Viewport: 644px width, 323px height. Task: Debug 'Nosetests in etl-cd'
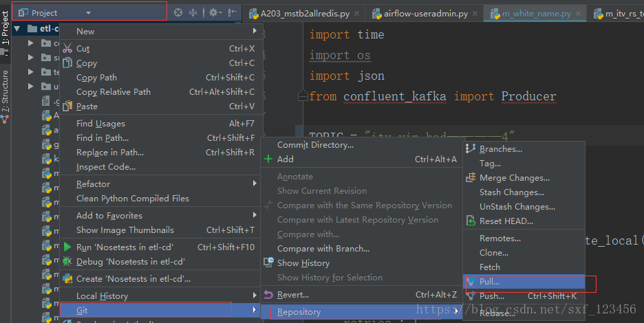click(x=161, y=261)
